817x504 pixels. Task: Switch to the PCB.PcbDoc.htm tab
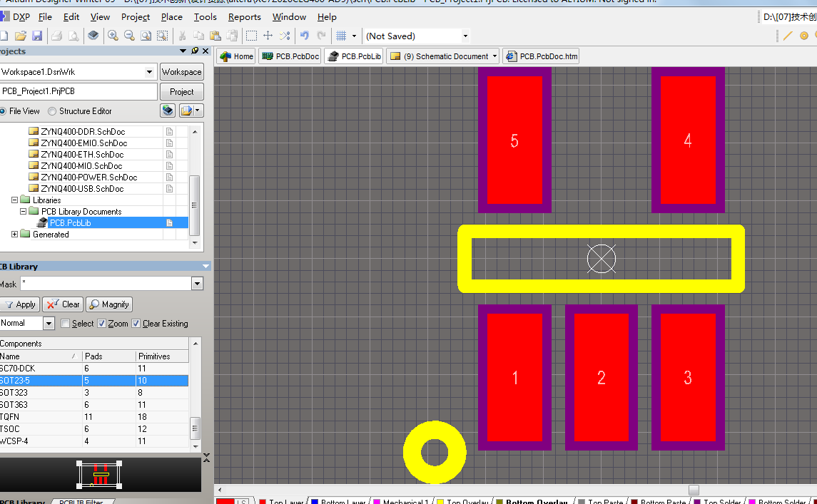coord(542,56)
